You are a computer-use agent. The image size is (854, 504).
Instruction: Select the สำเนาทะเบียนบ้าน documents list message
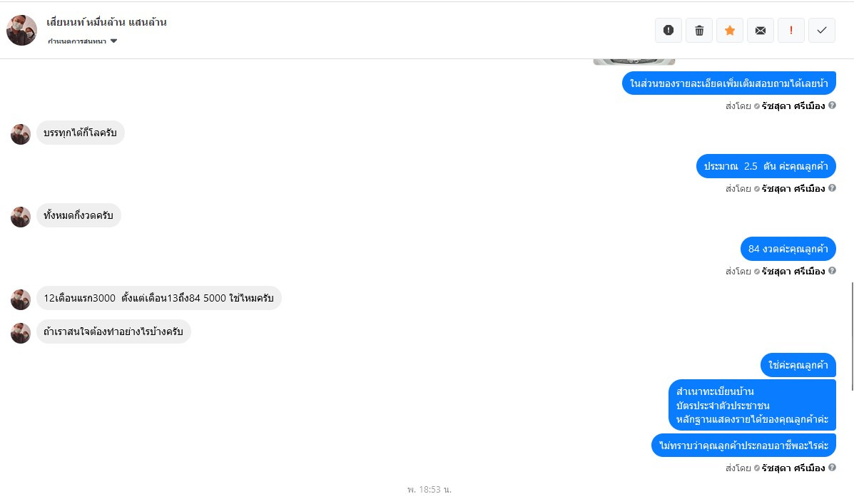(752, 405)
